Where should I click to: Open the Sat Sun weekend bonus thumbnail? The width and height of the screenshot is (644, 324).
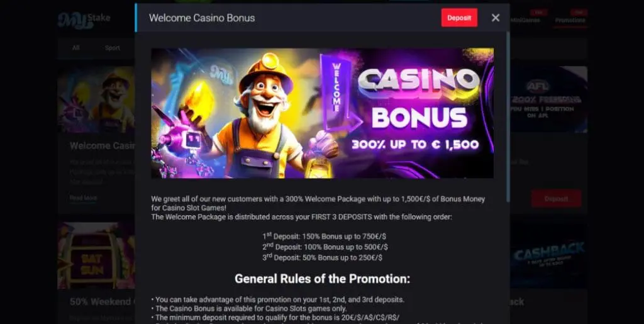pyautogui.click(x=96, y=255)
